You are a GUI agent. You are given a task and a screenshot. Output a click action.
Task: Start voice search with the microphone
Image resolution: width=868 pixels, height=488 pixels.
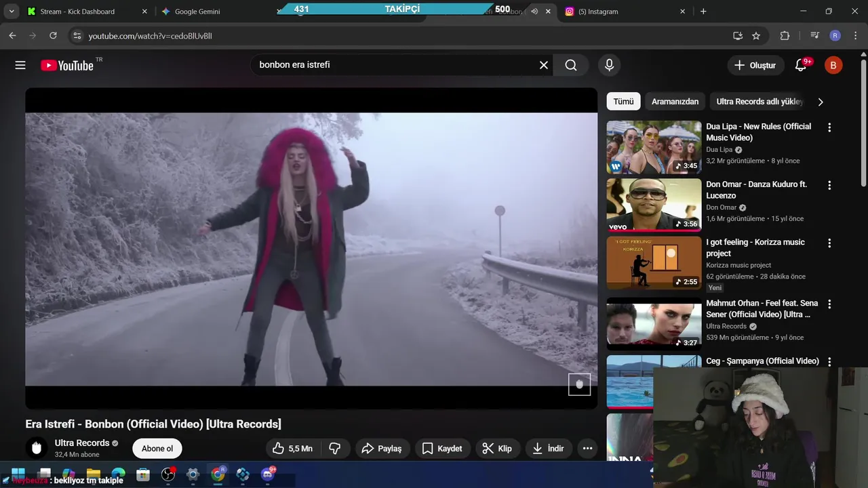[609, 65]
